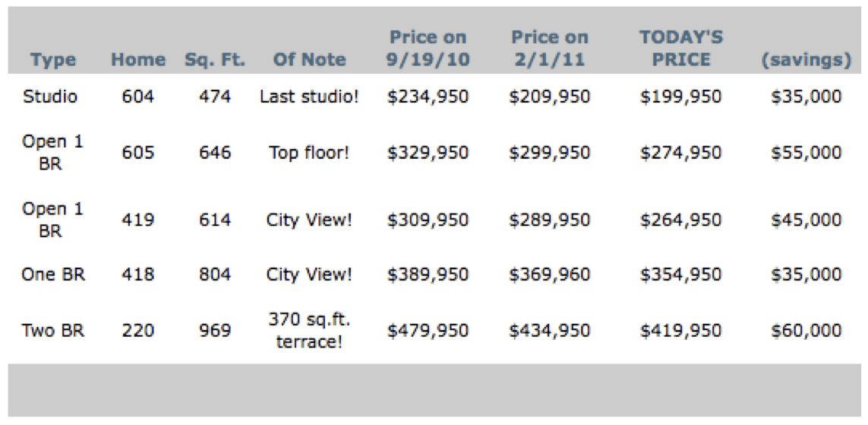Click the Of Note column header
The height and width of the screenshot is (425, 868).
coord(308,60)
